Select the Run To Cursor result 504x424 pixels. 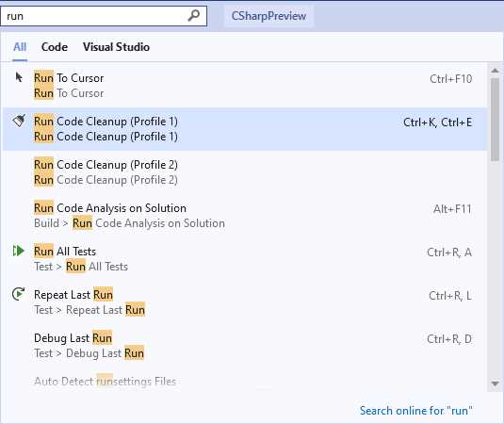coord(245,86)
